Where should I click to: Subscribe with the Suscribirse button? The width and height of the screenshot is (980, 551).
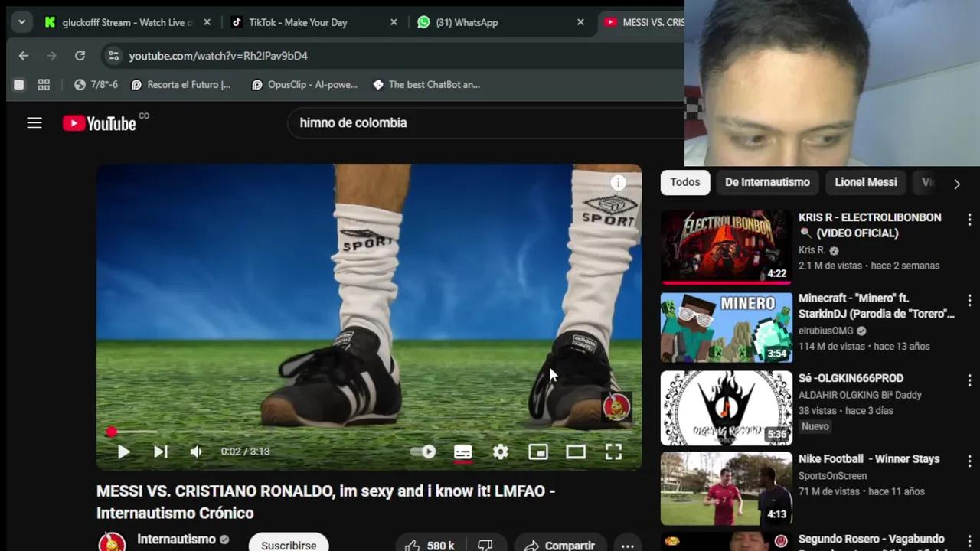pos(289,544)
